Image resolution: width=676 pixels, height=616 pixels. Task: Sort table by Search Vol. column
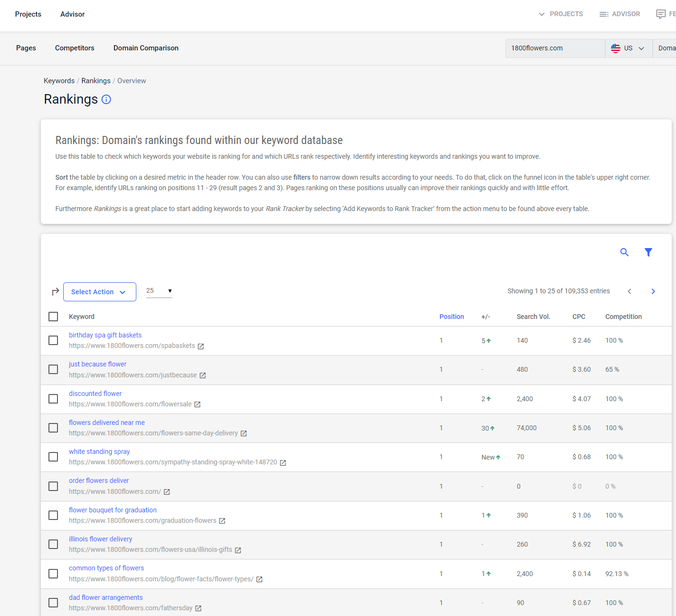(x=533, y=317)
